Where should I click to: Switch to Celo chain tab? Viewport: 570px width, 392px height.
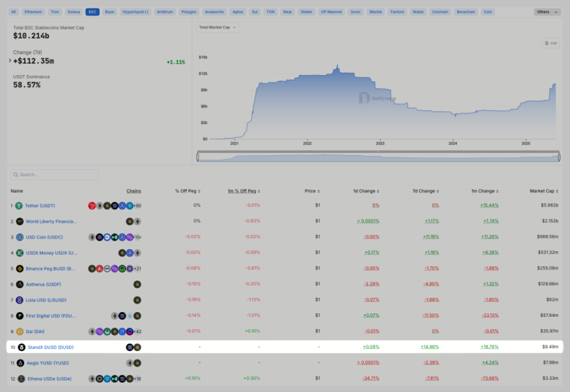click(488, 12)
